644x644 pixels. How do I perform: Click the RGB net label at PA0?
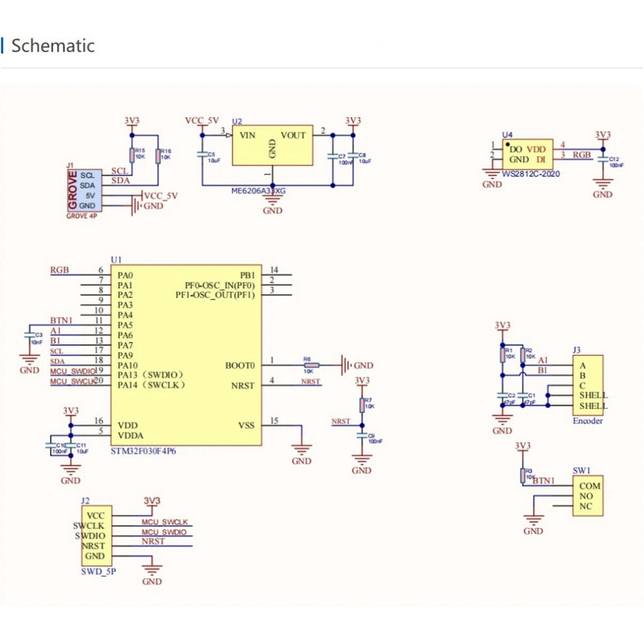pyautogui.click(x=60, y=270)
